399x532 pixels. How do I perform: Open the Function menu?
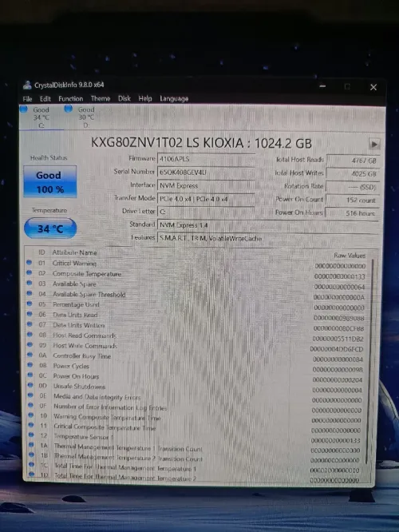pyautogui.click(x=70, y=99)
